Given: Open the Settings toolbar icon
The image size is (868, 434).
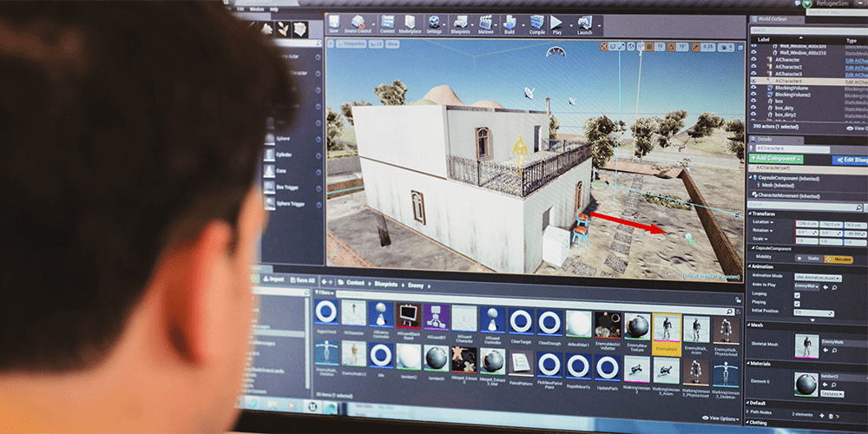Looking at the screenshot, I should click(435, 24).
